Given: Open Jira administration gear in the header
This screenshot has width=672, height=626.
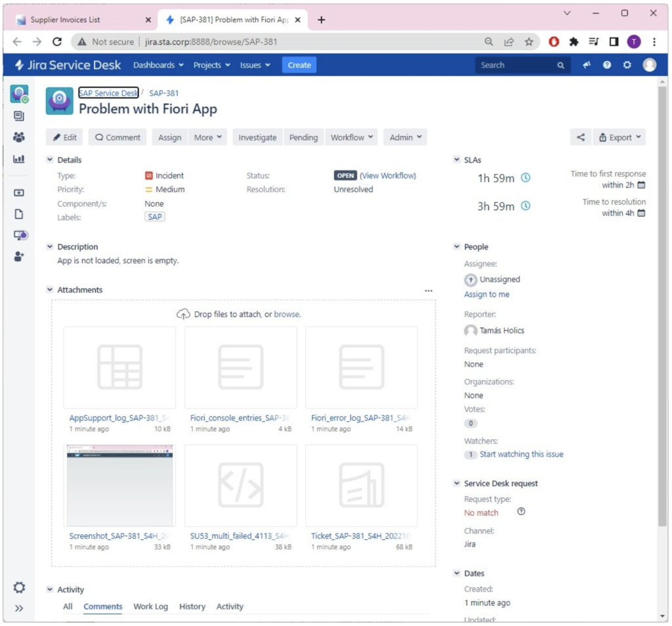Looking at the screenshot, I should click(x=627, y=65).
